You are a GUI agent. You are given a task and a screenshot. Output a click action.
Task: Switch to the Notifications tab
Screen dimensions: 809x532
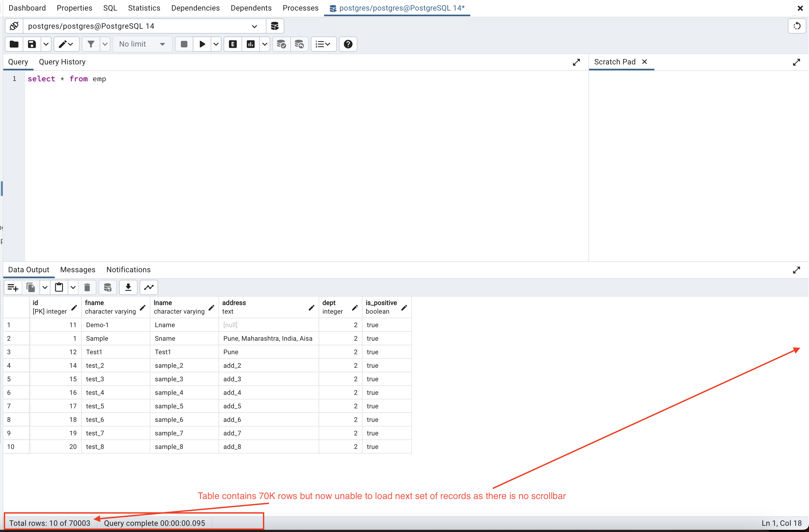(128, 270)
